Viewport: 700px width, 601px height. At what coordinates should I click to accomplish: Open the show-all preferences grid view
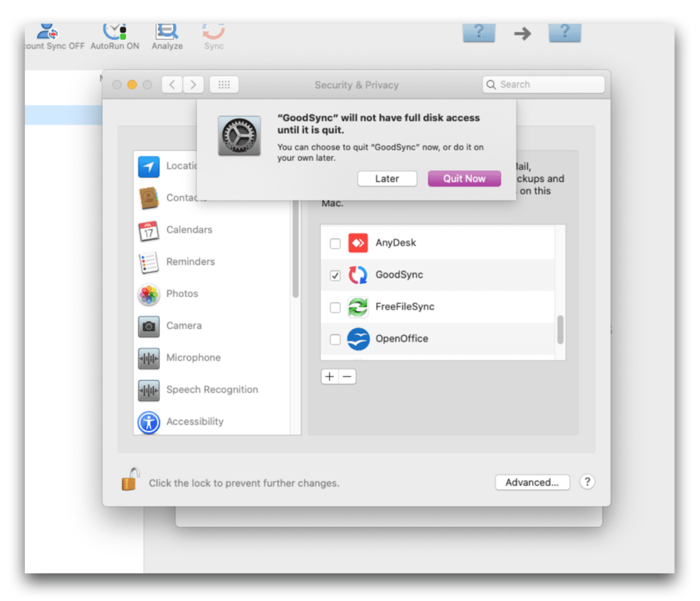coord(223,84)
